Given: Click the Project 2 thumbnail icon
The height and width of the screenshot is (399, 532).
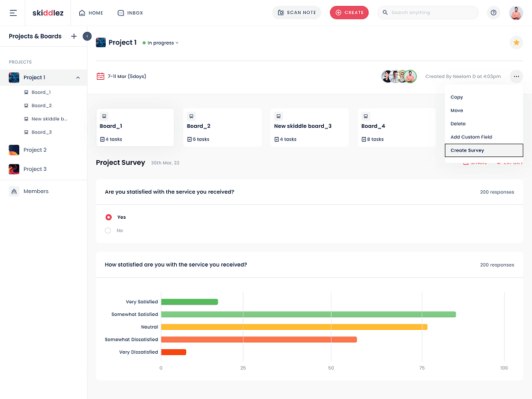Looking at the screenshot, I should tap(14, 150).
